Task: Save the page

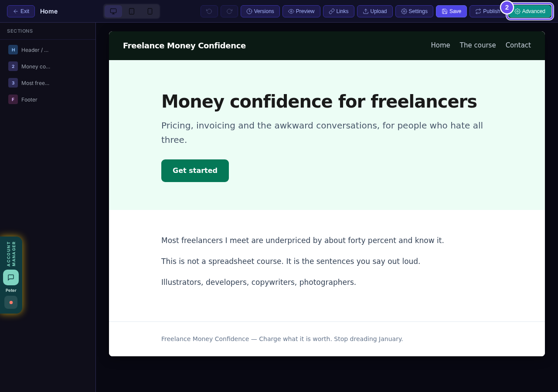Action: tap(451, 11)
